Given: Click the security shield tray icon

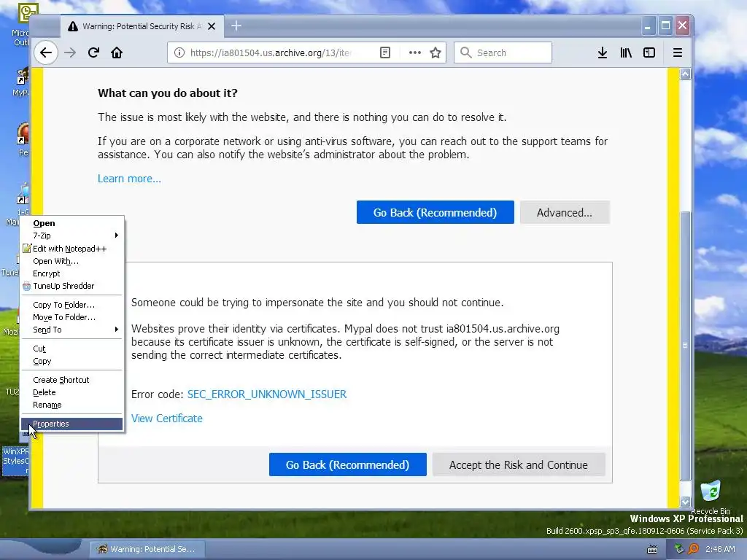Looking at the screenshot, I should tap(679, 549).
